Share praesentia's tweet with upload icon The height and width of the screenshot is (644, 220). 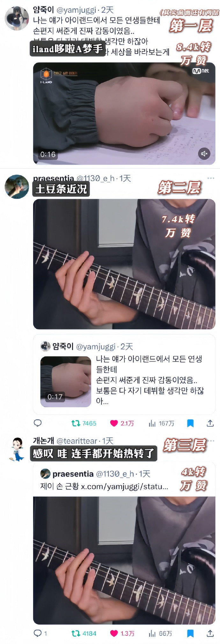210,423
